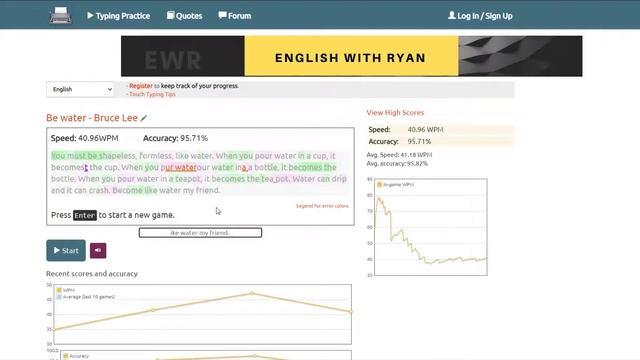
Task: Click the Accuracy chart legend entry
Action: click(x=76, y=356)
